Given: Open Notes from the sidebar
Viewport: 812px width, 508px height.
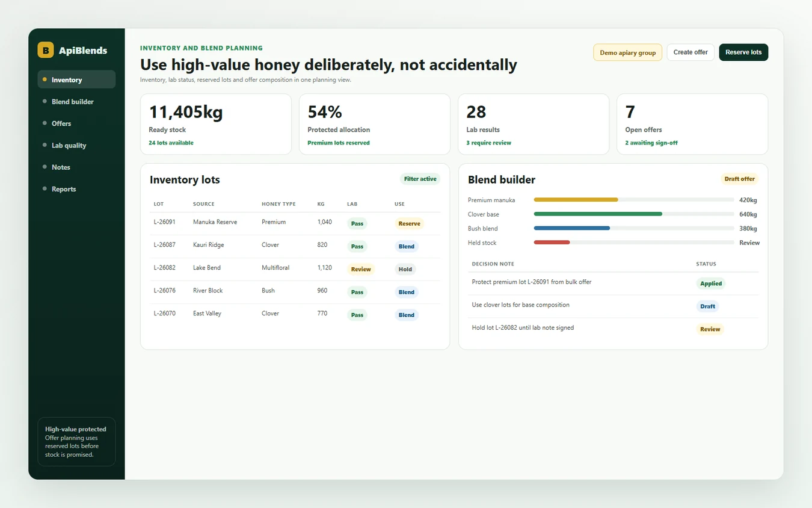Looking at the screenshot, I should (76, 167).
